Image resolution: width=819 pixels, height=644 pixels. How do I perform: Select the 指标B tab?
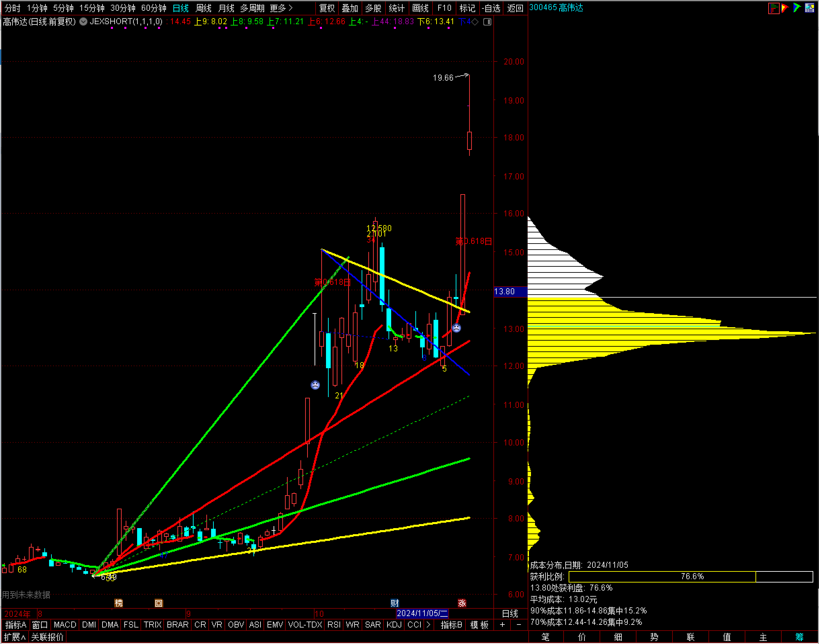tap(451, 625)
